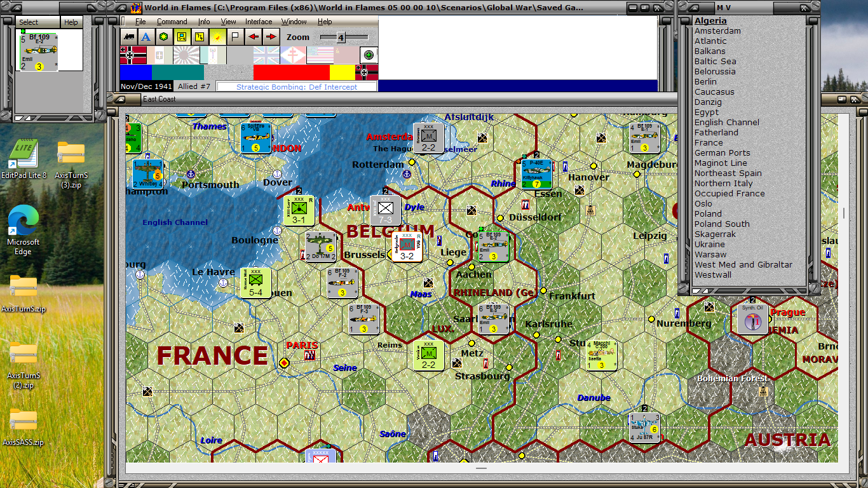
Task: Select the Spitfire counter at London
Action: pyautogui.click(x=256, y=138)
